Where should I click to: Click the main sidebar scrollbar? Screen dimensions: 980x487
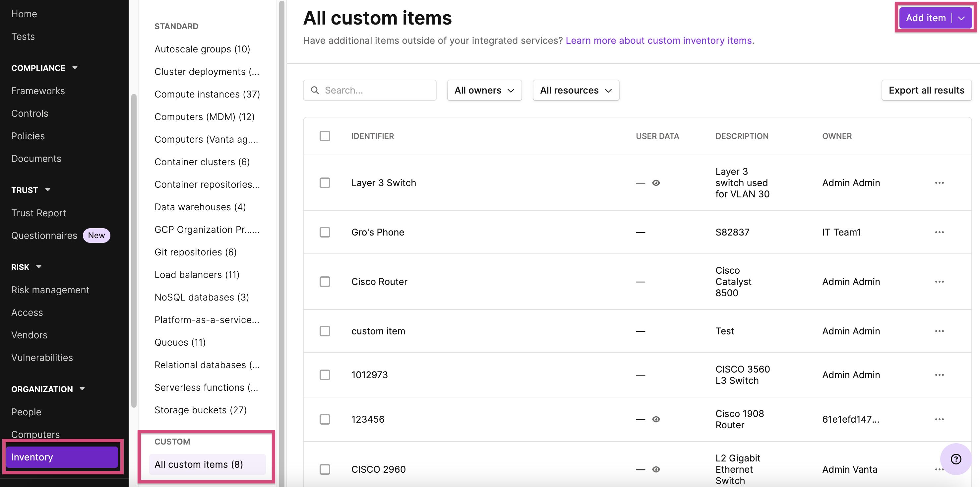coord(134,250)
